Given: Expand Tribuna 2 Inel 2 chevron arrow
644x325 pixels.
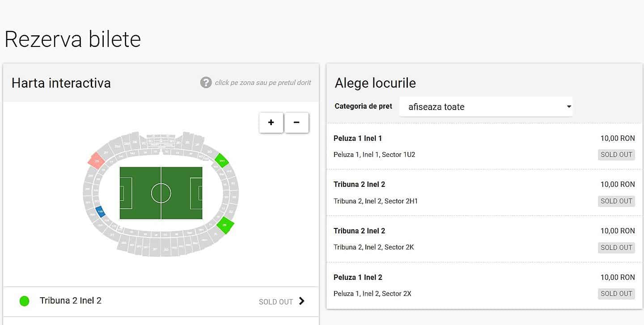Looking at the screenshot, I should (301, 301).
